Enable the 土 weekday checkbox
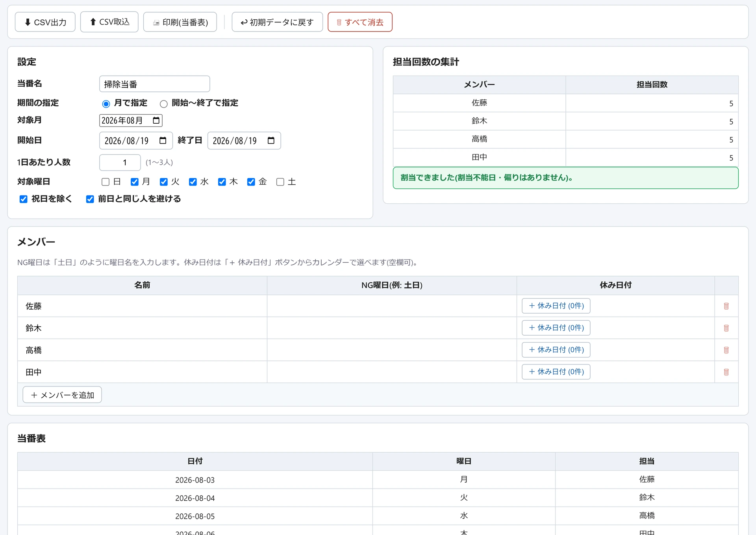The height and width of the screenshot is (535, 756). coord(280,182)
